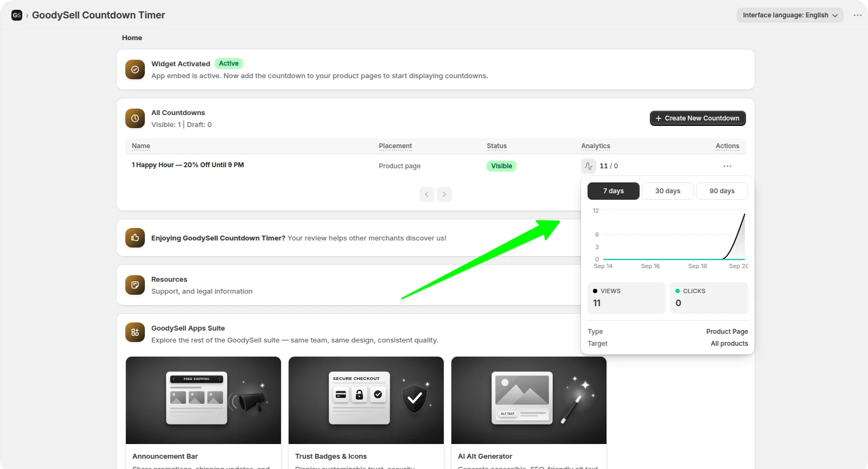Click the CLICKS stat card
The width and height of the screenshot is (868, 469).
tap(709, 298)
